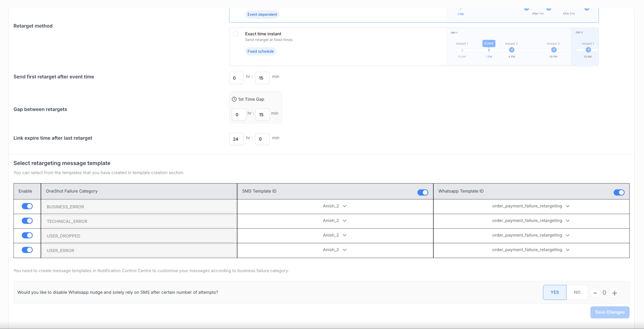Image resolution: width=644 pixels, height=329 pixels.
Task: Disable the BUSINESS_ERROR row toggle
Action: click(27, 206)
